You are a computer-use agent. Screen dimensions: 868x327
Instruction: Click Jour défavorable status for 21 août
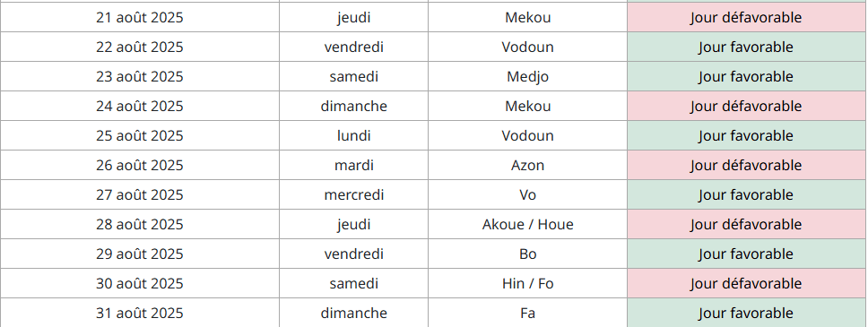746,17
